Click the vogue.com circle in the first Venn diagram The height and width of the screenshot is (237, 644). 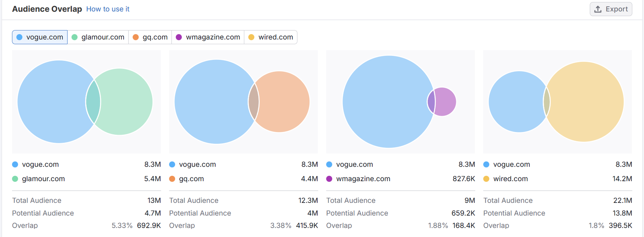(x=52, y=102)
